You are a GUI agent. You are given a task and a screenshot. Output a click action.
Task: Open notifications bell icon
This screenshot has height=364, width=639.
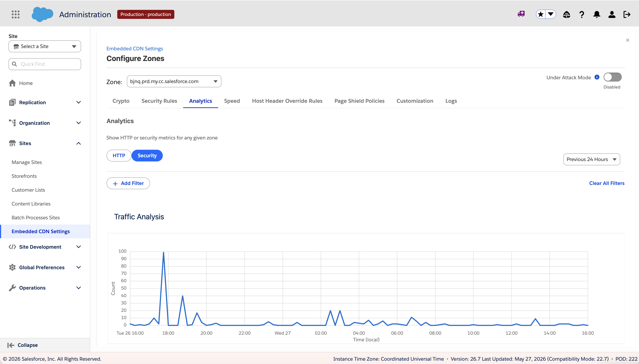(597, 14)
